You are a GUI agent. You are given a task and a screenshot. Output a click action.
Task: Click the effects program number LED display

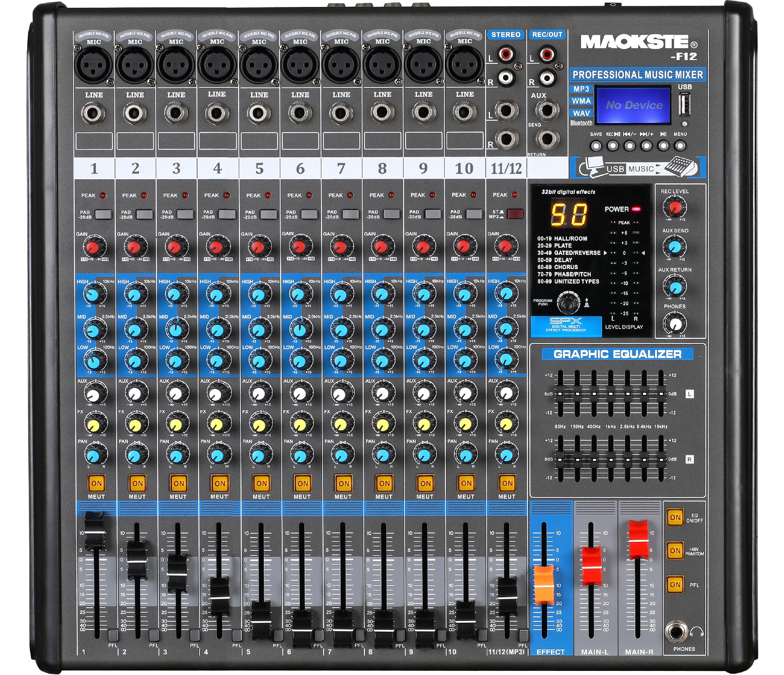point(569,215)
